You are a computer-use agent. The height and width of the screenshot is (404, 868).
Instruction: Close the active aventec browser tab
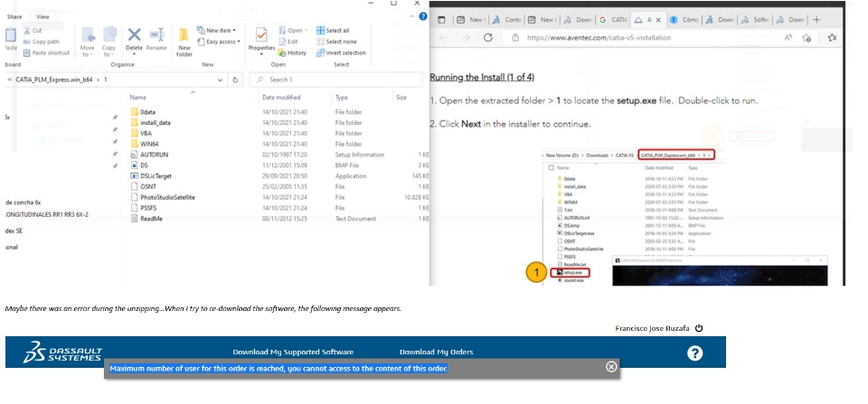(658, 20)
